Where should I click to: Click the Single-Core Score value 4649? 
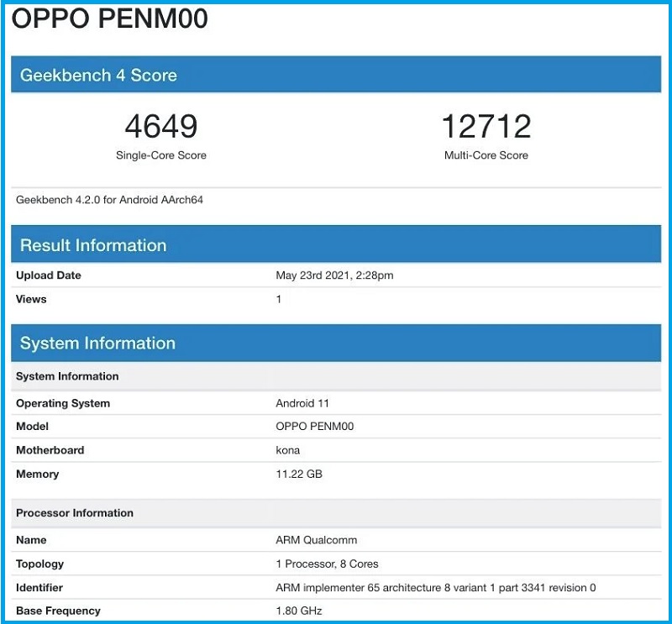(161, 125)
